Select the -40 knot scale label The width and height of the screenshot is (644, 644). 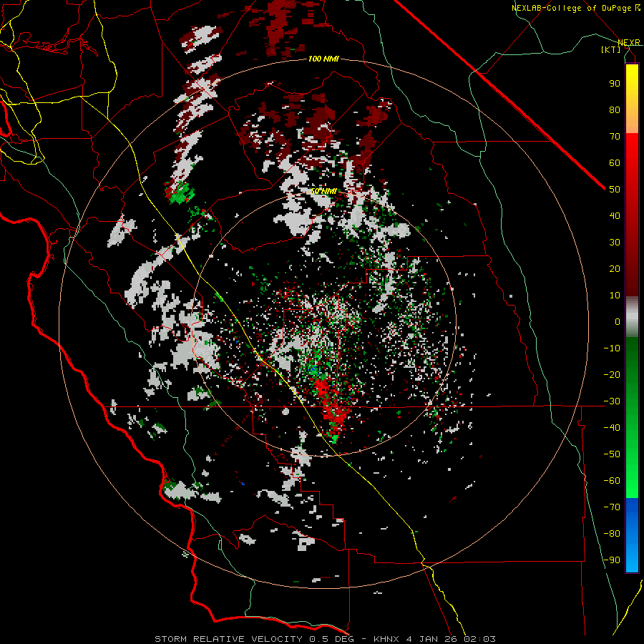pos(612,428)
